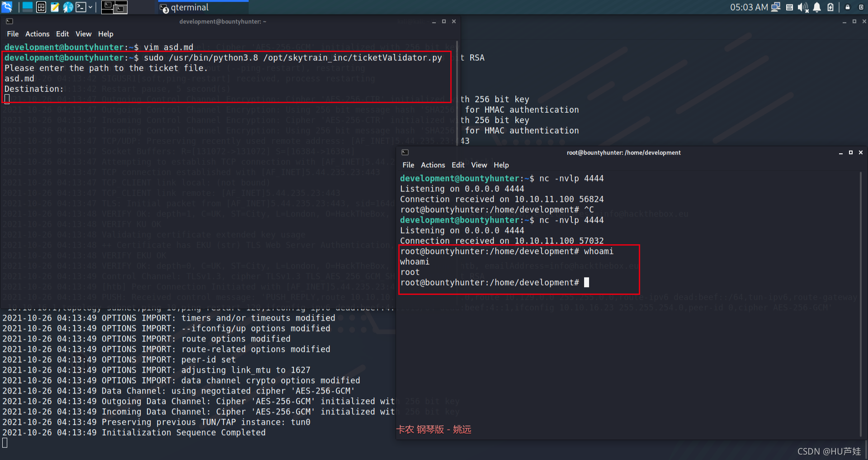
Task: Click the 'root' output line
Action: pyautogui.click(x=410, y=272)
